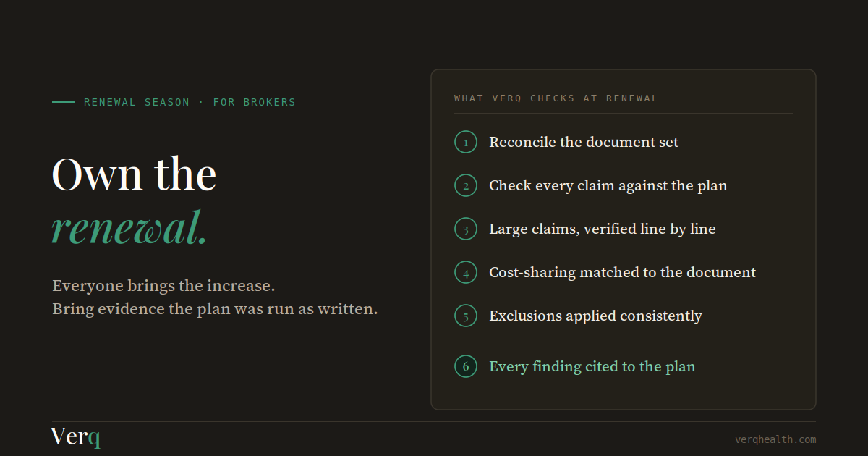Image resolution: width=868 pixels, height=456 pixels.
Task: Click the 'Renewal season · For brokers' label
Action: coord(190,102)
